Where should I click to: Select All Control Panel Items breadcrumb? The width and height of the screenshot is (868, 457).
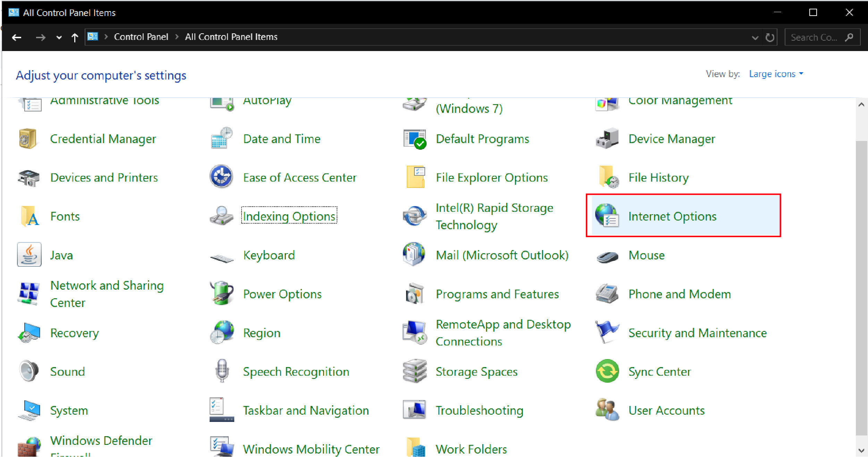point(231,37)
